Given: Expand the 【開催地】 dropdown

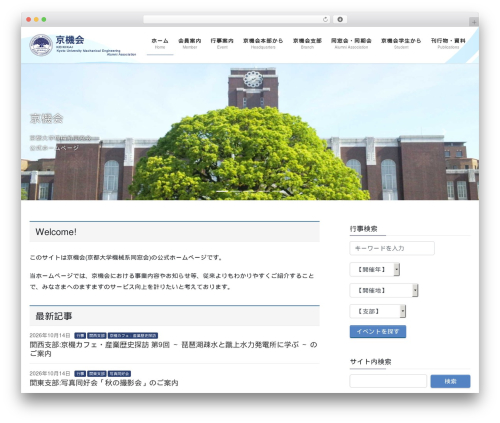Looking at the screenshot, I should click(x=384, y=290).
